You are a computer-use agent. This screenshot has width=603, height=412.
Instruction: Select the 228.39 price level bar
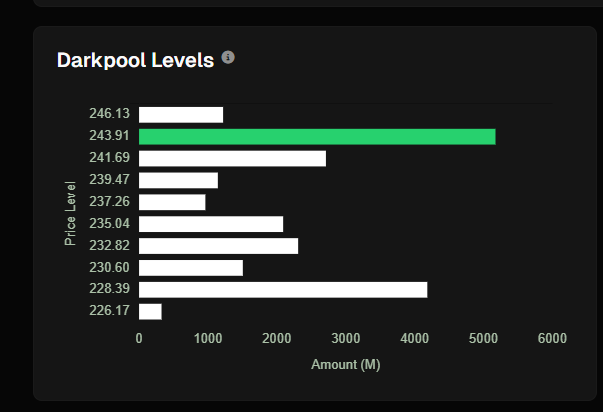[283, 290]
